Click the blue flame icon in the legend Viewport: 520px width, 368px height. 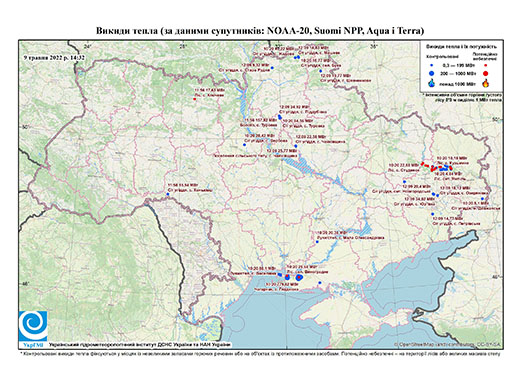432,83
